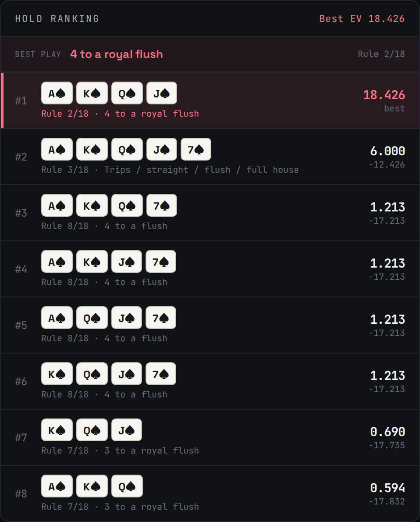The height and width of the screenshot is (522, 420).
Task: Select the 7 of spades card in row #3
Action: point(161,205)
